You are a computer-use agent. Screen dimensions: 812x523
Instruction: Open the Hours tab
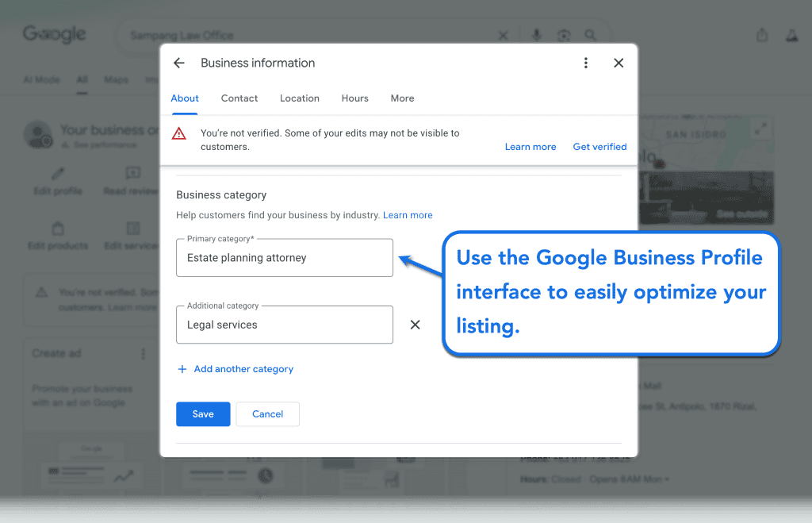(354, 98)
